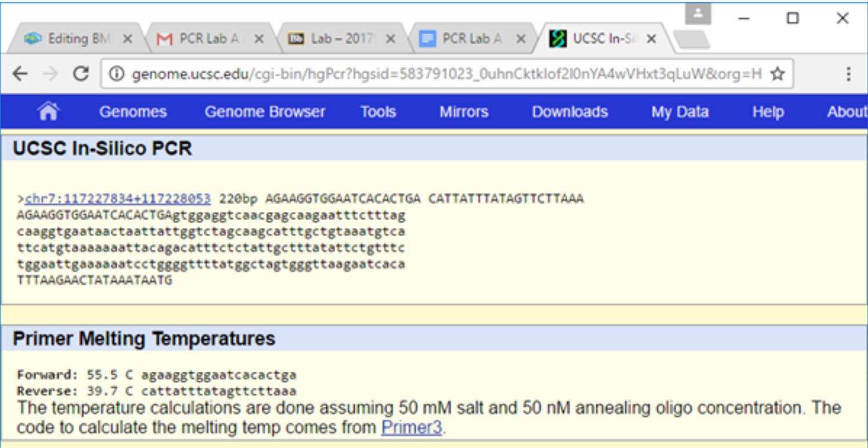The image size is (868, 448).
Task: Bookmark page using the star icon
Action: pos(777,74)
